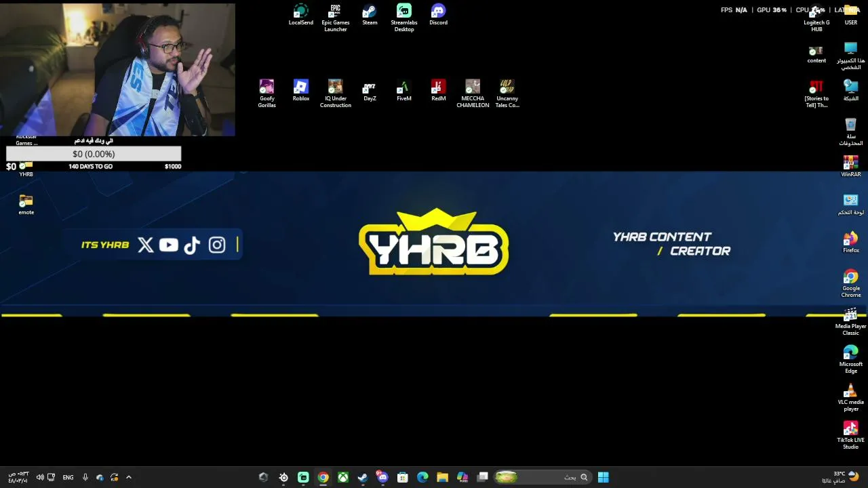Open the network status tray icon
Viewport: 868px width, 488px height.
tap(51, 477)
